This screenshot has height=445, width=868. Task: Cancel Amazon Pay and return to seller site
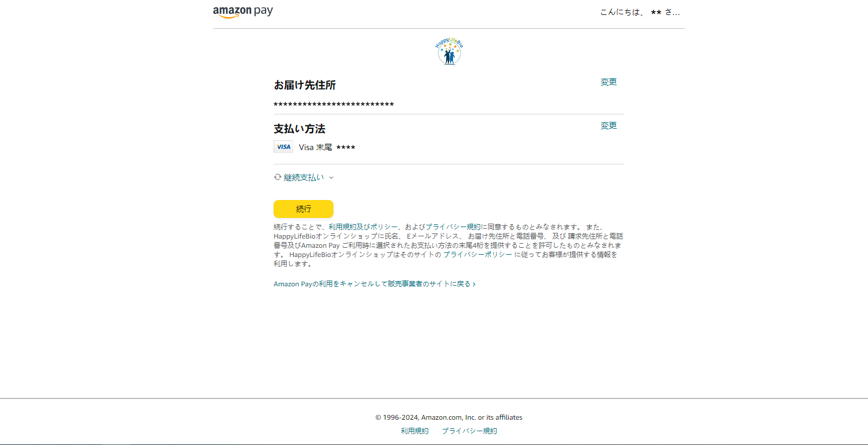pos(374,284)
